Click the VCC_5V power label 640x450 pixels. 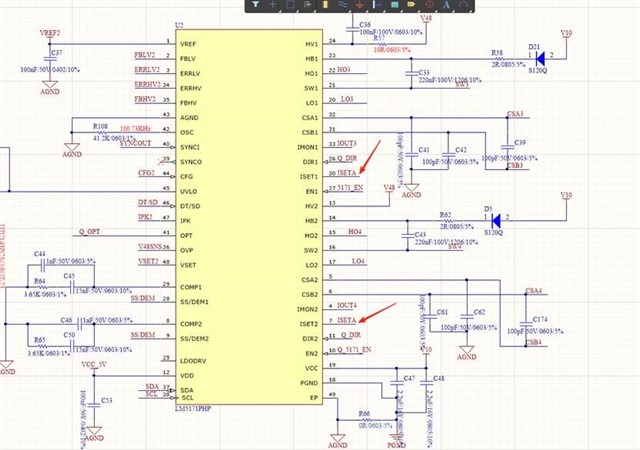click(x=94, y=364)
